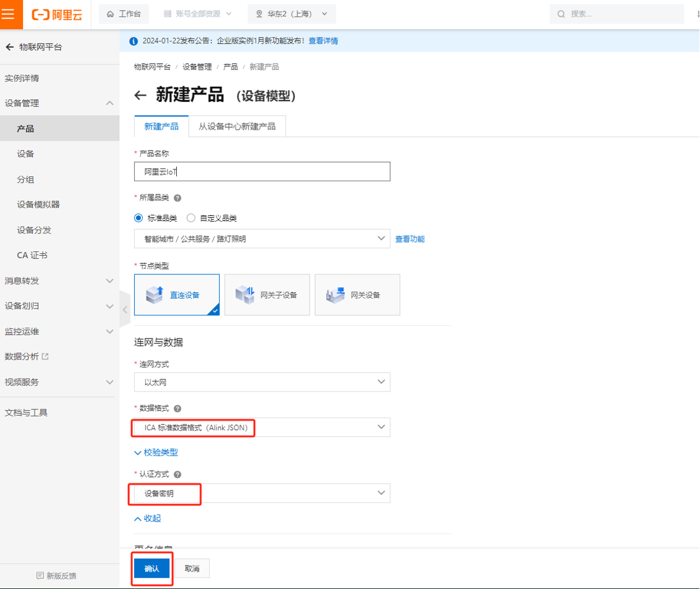Image resolution: width=700 pixels, height=589 pixels.
Task: Click help icon beside 数据格式 label
Action: [177, 408]
